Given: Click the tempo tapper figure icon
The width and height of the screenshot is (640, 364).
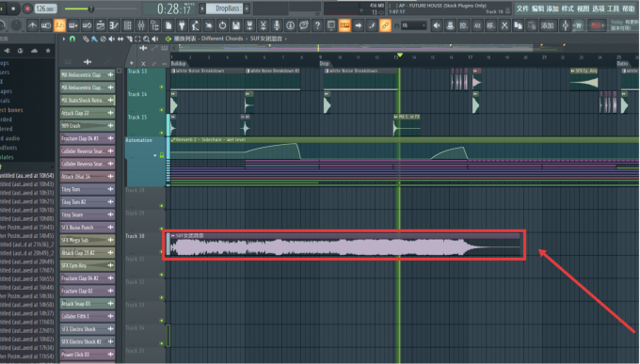Looking at the screenshot, I should tap(195, 25).
